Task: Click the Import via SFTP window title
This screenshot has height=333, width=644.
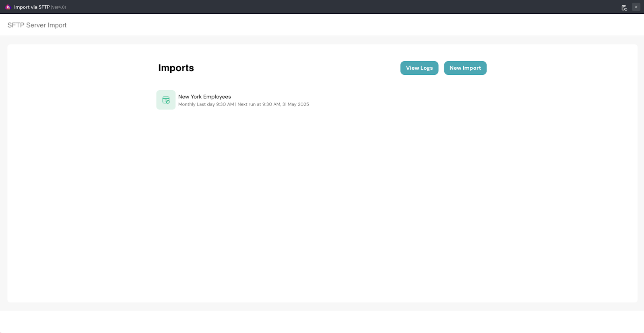Action: point(32,7)
